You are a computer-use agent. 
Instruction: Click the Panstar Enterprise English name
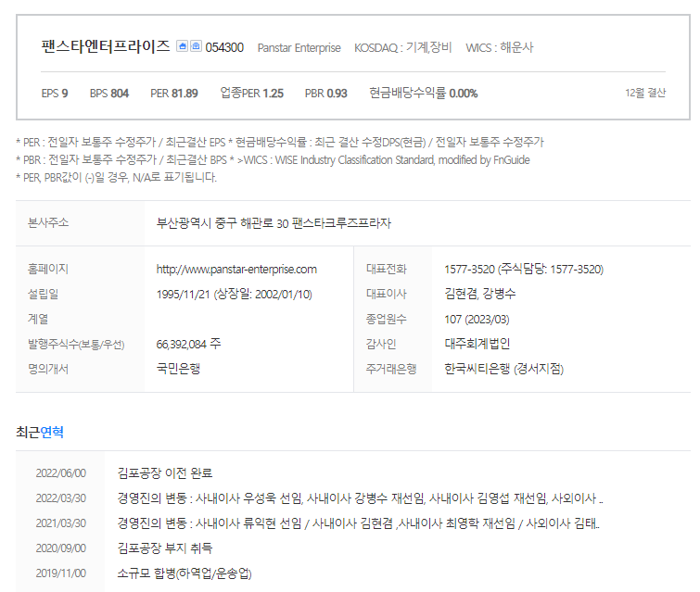point(299,48)
